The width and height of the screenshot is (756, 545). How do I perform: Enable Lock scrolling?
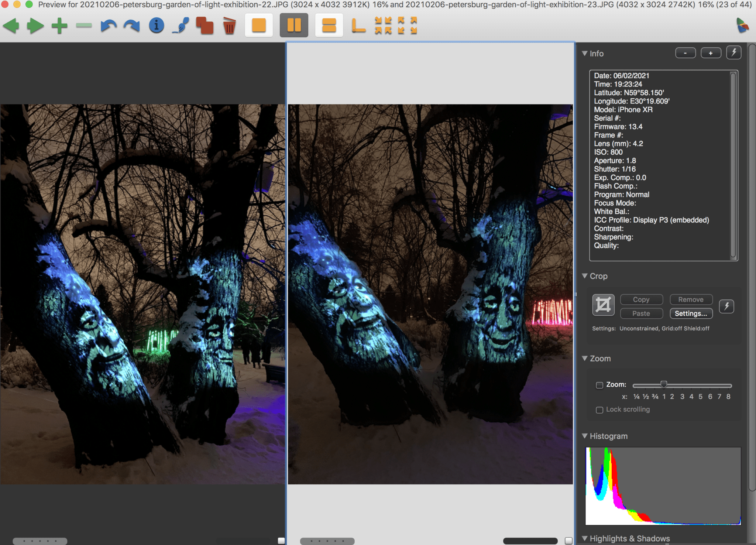coord(599,409)
